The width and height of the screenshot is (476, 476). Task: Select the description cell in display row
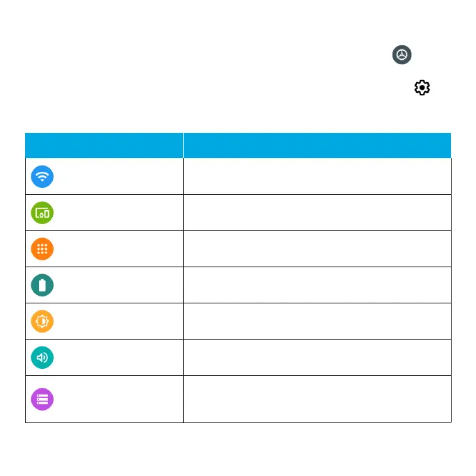[317, 322]
